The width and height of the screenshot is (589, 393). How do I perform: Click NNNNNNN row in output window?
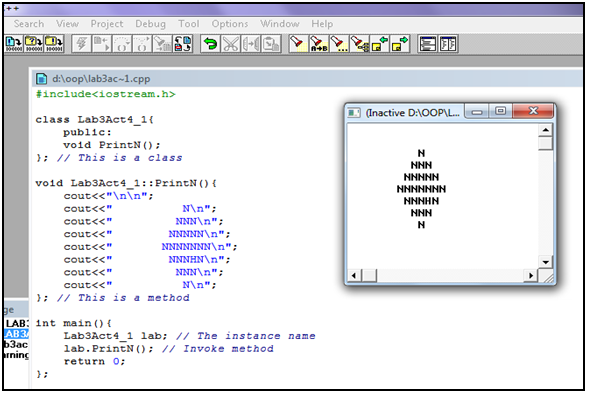click(421, 189)
